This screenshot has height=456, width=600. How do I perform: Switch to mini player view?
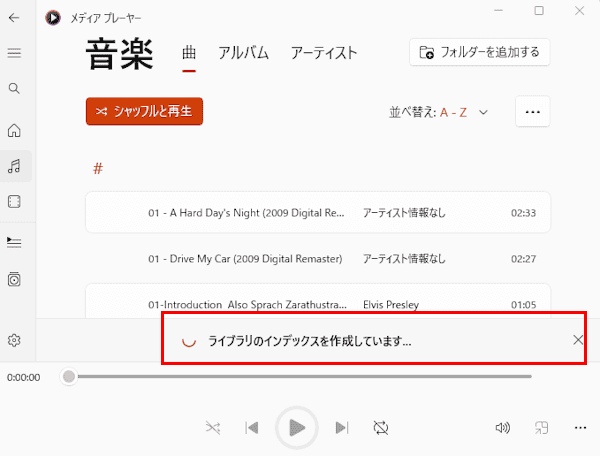coord(541,428)
